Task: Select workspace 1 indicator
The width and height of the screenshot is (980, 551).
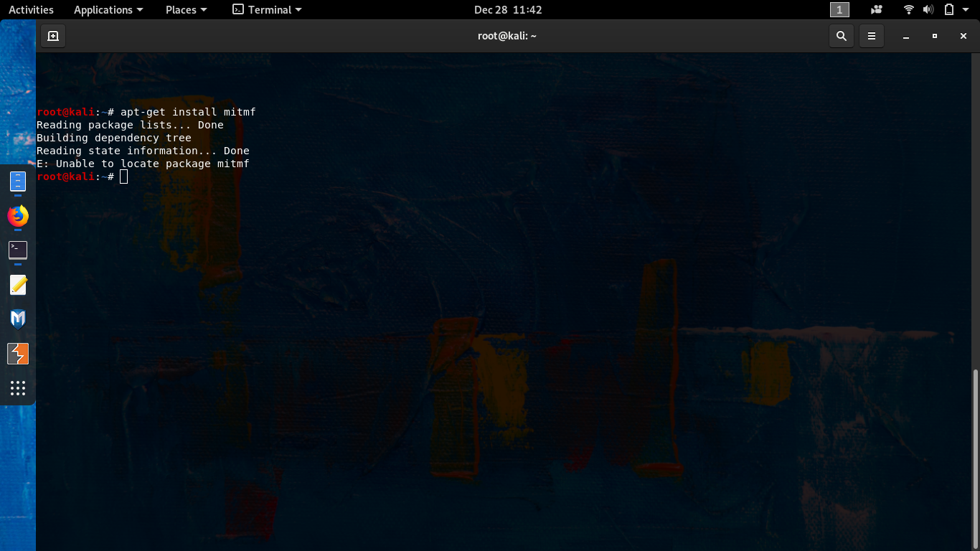Action: pos(839,10)
